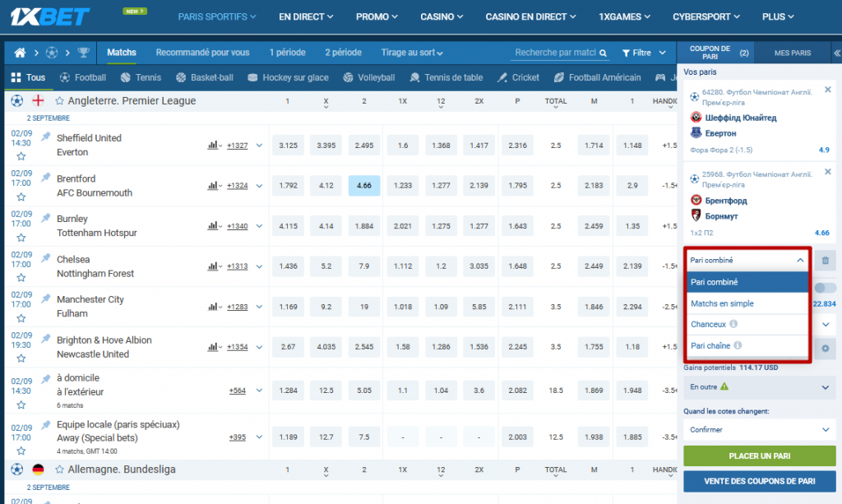Go to home icon in breadcrumb
The height and width of the screenshot is (504, 842).
coord(20,53)
